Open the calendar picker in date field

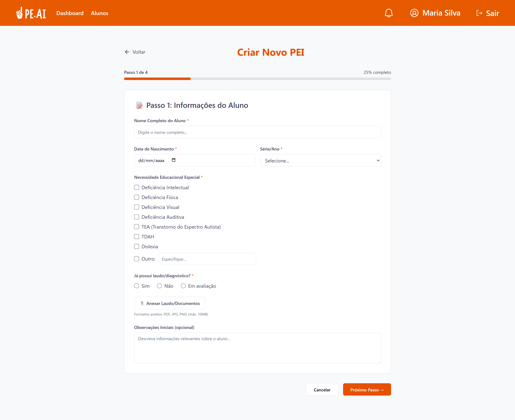174,160
